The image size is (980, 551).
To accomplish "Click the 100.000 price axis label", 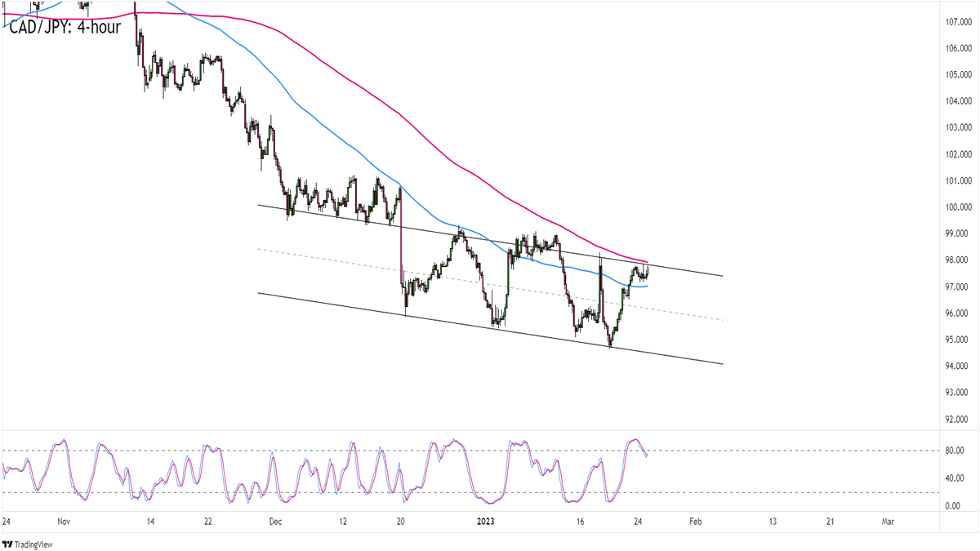I will point(954,207).
